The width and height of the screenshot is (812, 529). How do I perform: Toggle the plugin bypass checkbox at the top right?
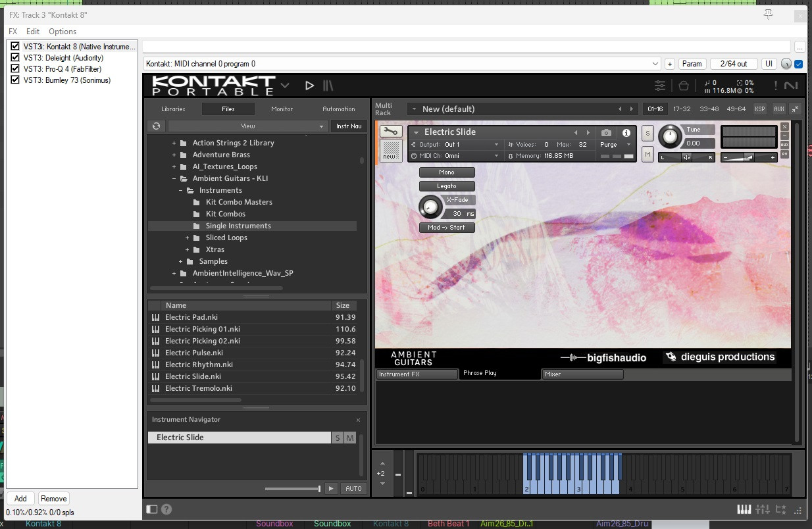point(799,64)
